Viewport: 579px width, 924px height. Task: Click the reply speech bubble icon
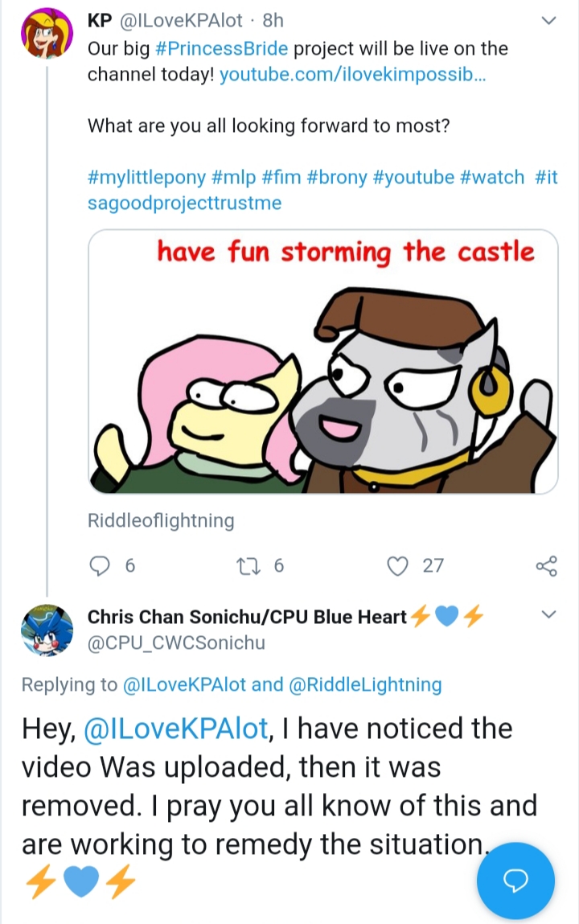[x=100, y=565]
